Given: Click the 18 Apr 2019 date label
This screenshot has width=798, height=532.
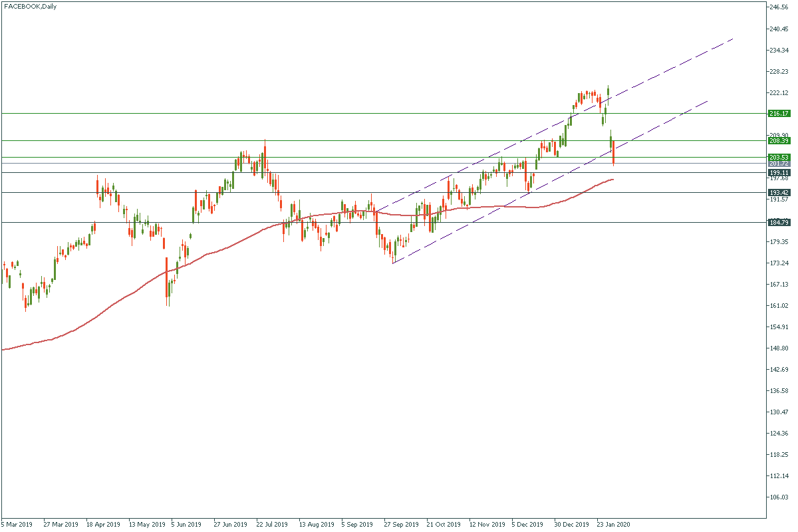Looking at the screenshot, I should pos(103,524).
